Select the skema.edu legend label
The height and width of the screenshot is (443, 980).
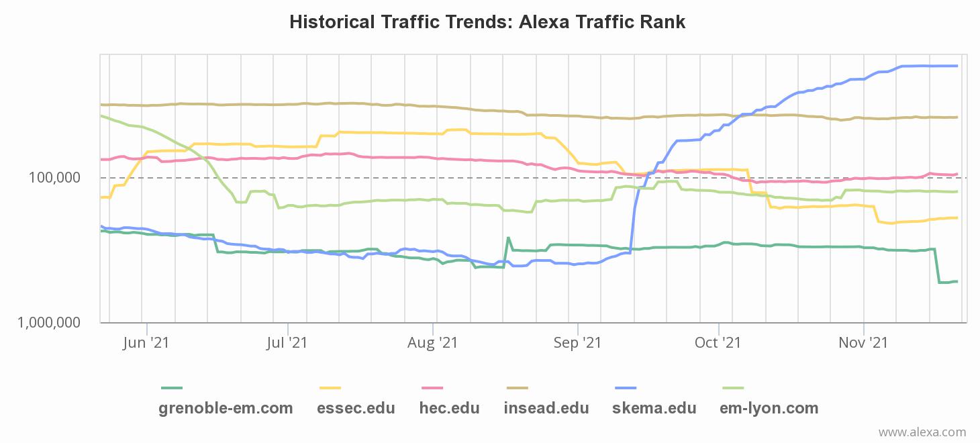(x=654, y=408)
